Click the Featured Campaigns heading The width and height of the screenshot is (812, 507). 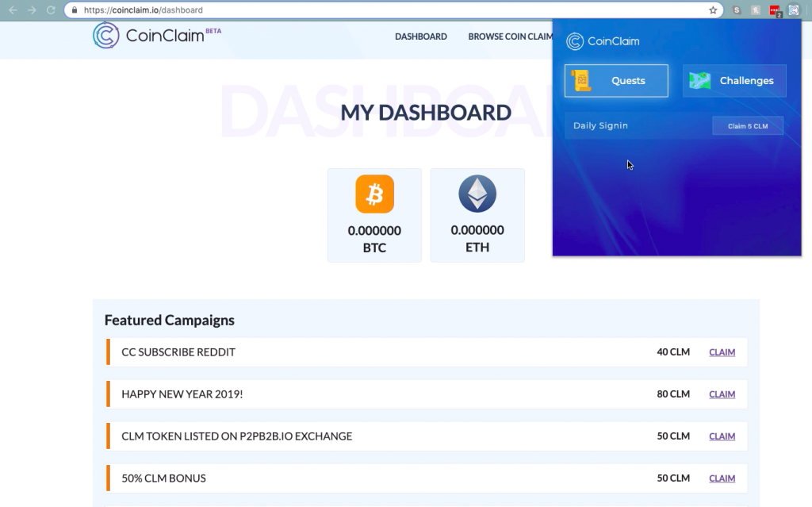pyautogui.click(x=170, y=320)
